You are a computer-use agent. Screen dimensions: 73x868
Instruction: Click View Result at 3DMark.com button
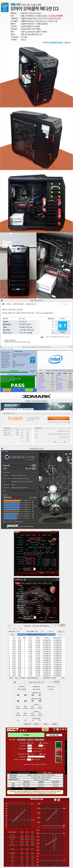point(59,418)
